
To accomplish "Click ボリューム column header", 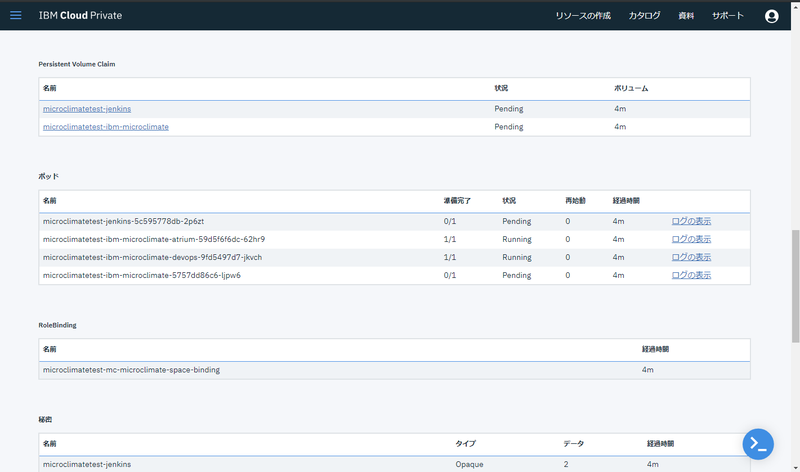I will click(631, 88).
